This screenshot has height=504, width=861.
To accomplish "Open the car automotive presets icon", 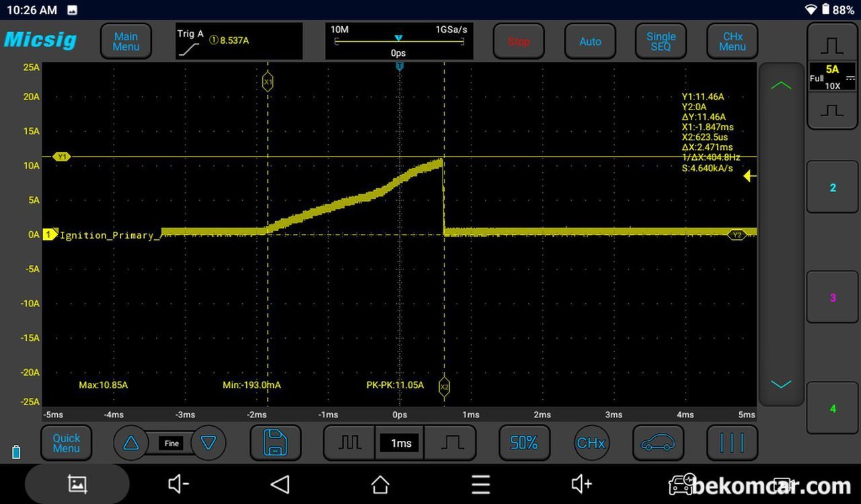I will pos(659,443).
